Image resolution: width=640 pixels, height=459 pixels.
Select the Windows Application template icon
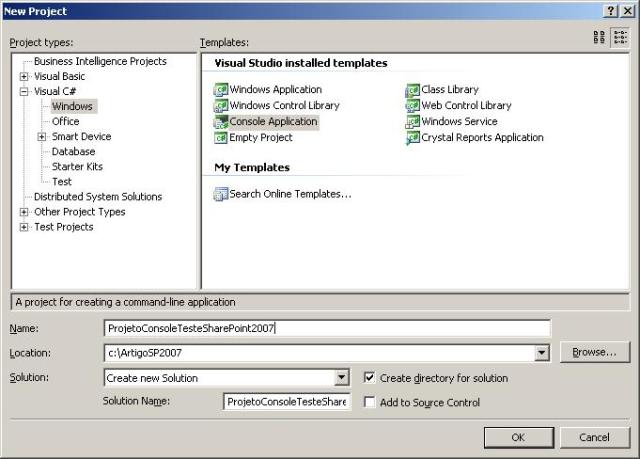click(221, 90)
